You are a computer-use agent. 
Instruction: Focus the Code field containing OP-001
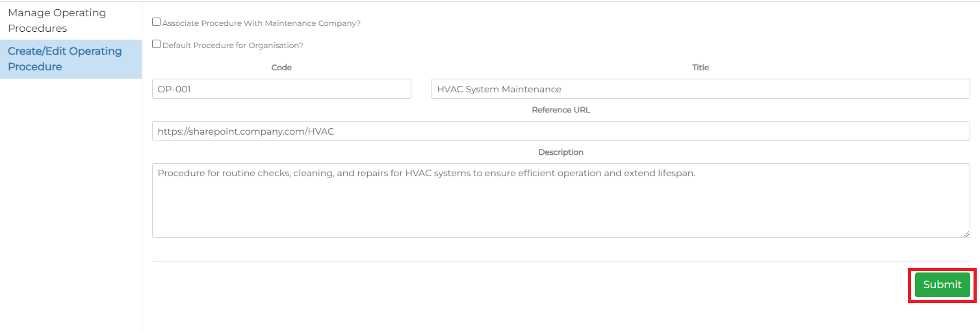tap(281, 89)
